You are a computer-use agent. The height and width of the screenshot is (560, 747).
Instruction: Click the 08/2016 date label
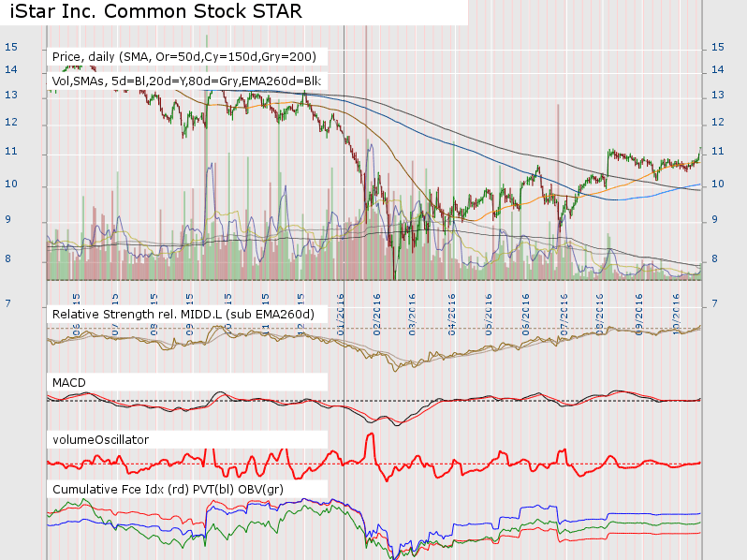[599, 315]
